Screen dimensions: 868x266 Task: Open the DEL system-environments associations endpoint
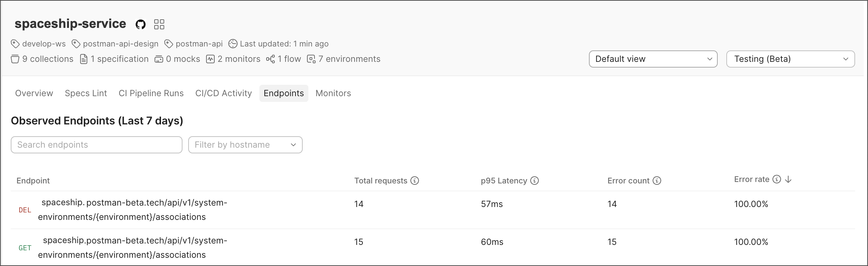133,210
